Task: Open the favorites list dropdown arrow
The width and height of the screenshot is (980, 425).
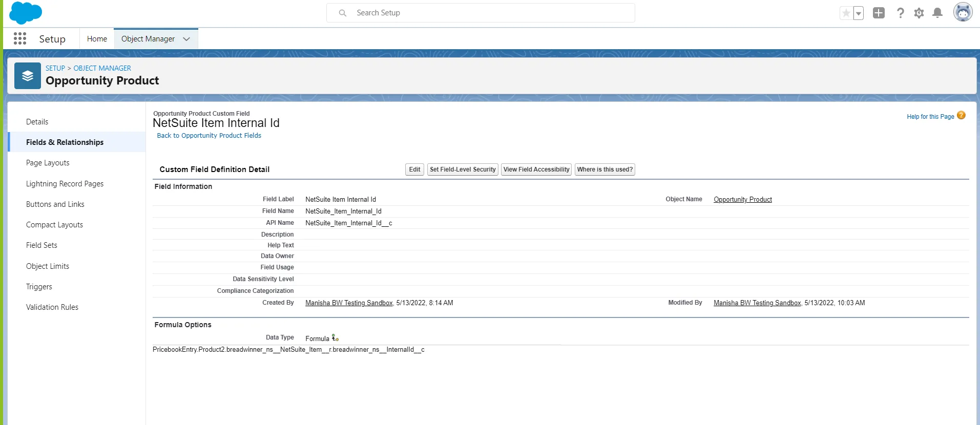Action: pos(859,13)
